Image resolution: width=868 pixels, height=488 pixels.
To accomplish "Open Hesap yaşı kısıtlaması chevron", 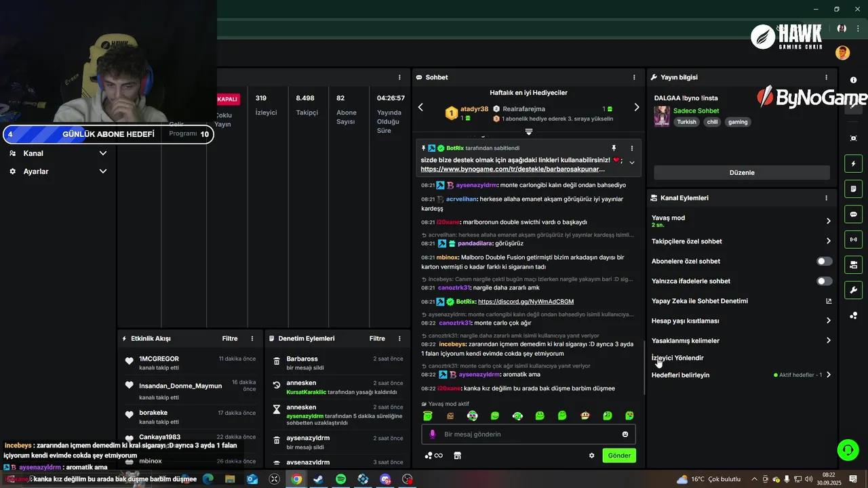I will pos(828,321).
